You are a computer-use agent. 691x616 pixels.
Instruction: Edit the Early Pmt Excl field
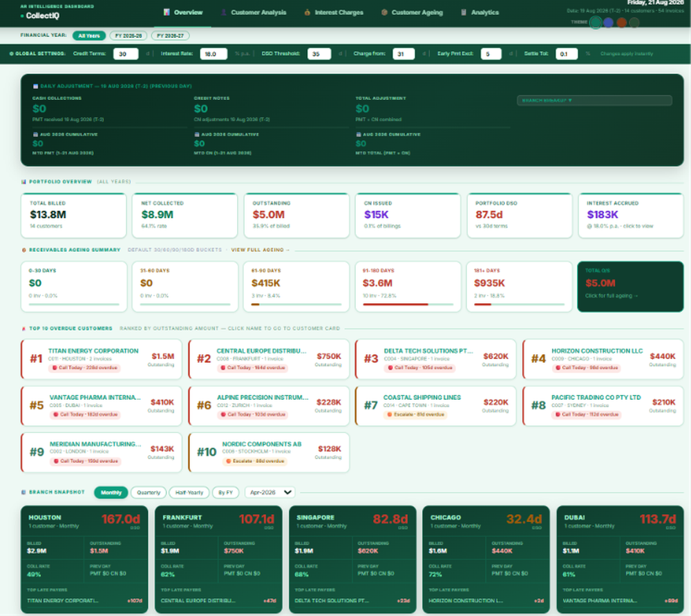[491, 54]
